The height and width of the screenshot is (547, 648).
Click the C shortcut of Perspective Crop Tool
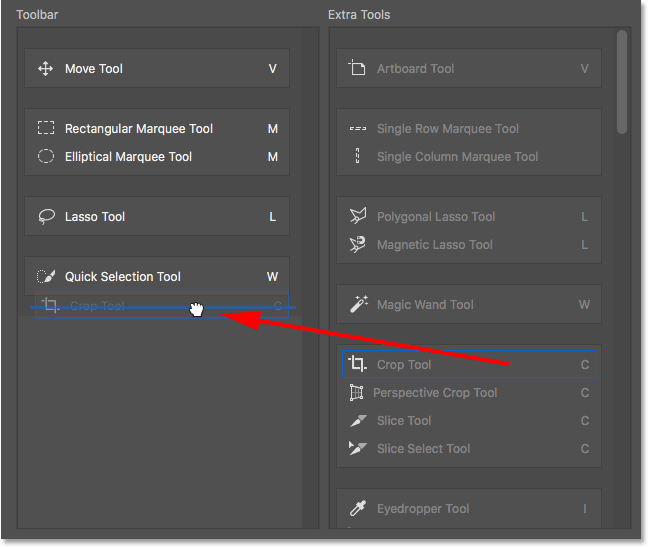click(585, 392)
